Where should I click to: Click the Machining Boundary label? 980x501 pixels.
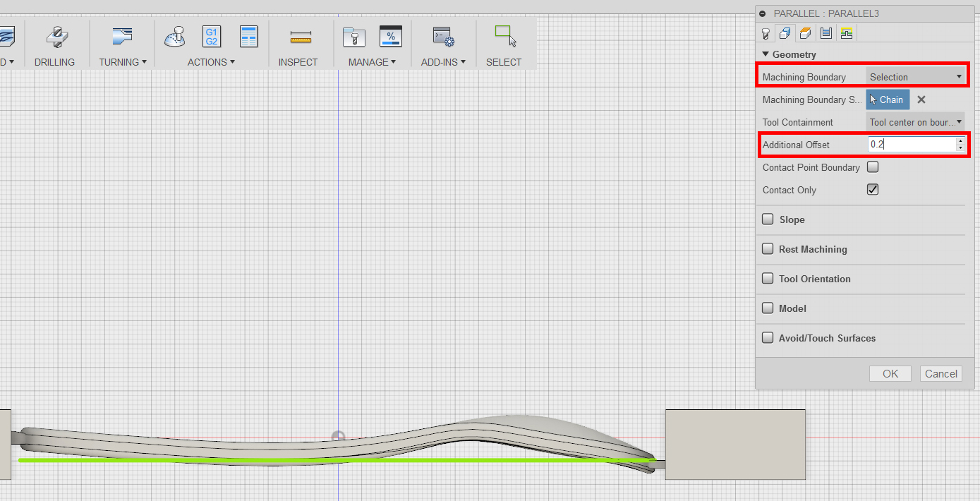click(804, 77)
